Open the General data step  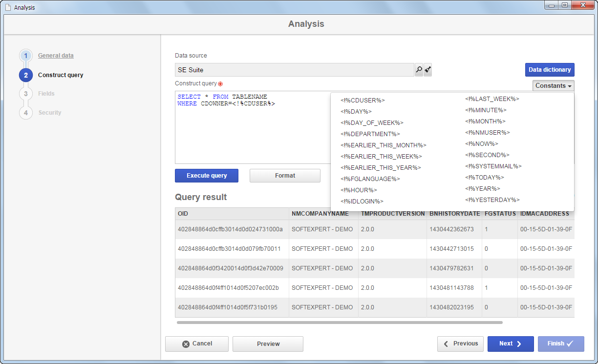click(56, 56)
